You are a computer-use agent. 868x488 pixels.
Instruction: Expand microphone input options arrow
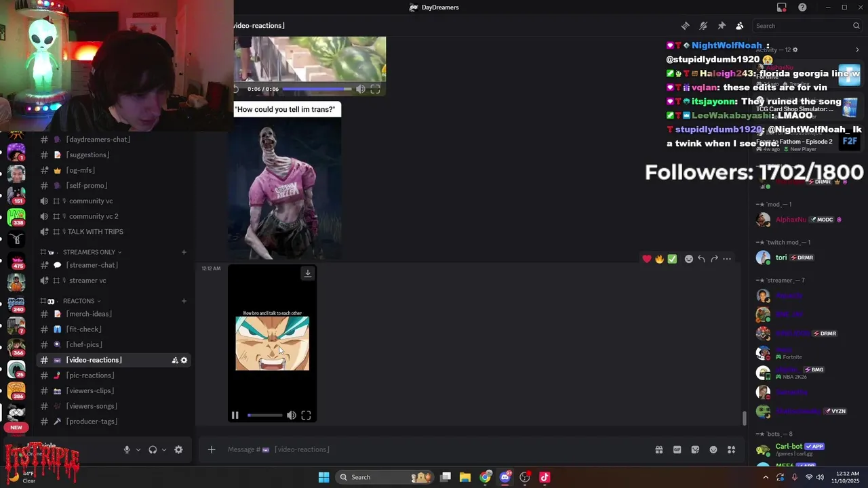point(138,449)
